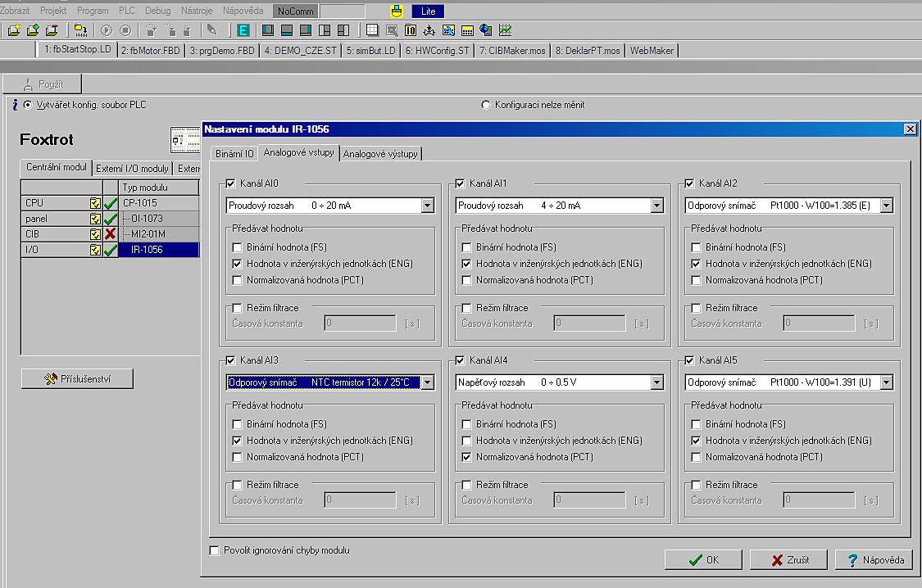The height and width of the screenshot is (588, 922).
Task: Switch to the Analogové výstupy tab
Action: coord(380,153)
